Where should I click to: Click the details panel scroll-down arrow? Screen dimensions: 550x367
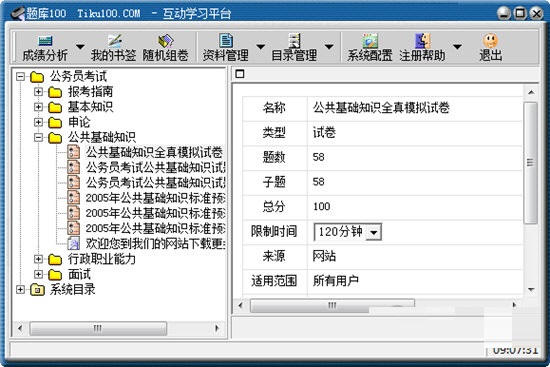pos(531,290)
